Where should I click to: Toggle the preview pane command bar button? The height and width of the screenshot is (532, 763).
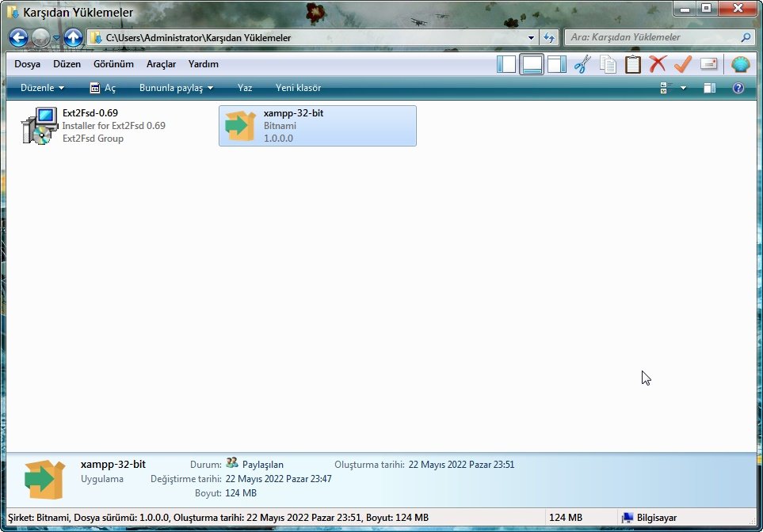(709, 88)
